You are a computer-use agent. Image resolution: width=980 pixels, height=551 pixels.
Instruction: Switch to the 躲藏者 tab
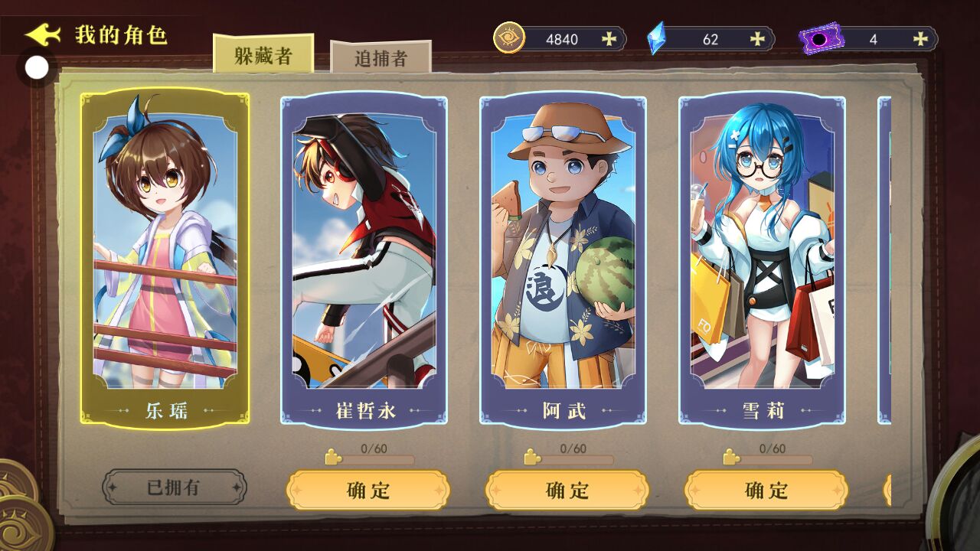[263, 55]
